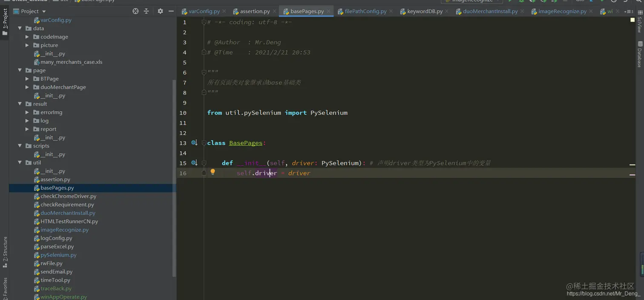Image resolution: width=644 pixels, height=300 pixels.
Task: Expand the log folder
Action: (27, 121)
